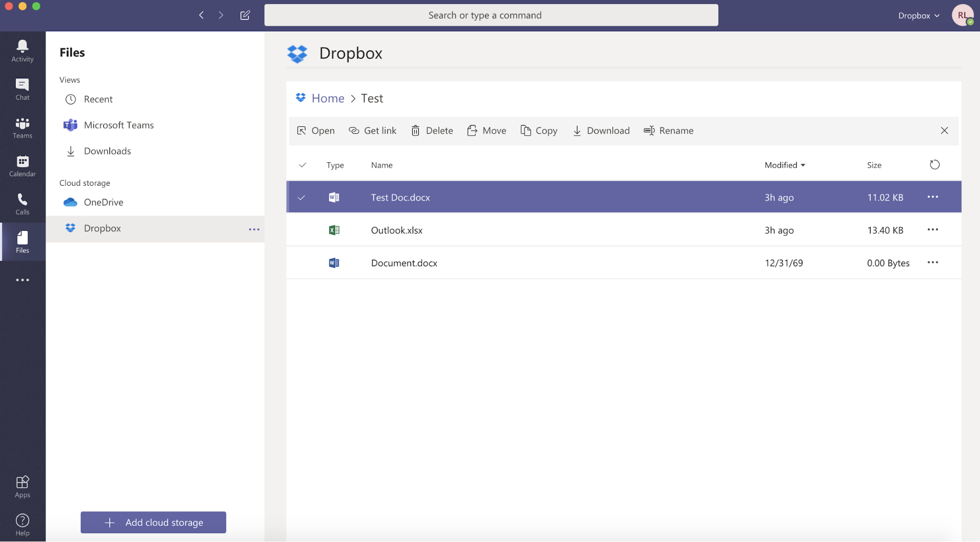
Task: Select OneDrive cloud storage
Action: click(103, 202)
